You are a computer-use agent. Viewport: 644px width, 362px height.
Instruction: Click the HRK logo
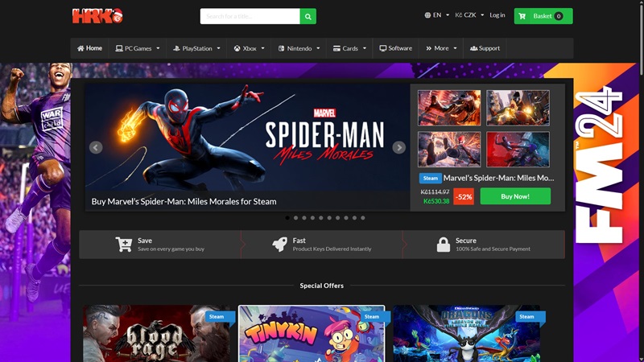[x=97, y=16]
